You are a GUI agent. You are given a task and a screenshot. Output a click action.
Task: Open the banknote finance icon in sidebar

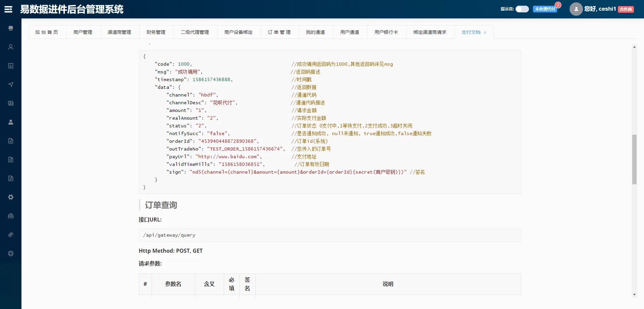11,103
